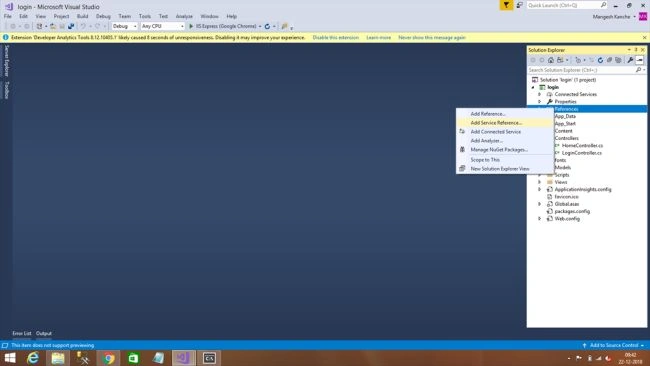
Task: Click the Refresh icon in Solution Explorer toolbar
Action: click(600, 60)
